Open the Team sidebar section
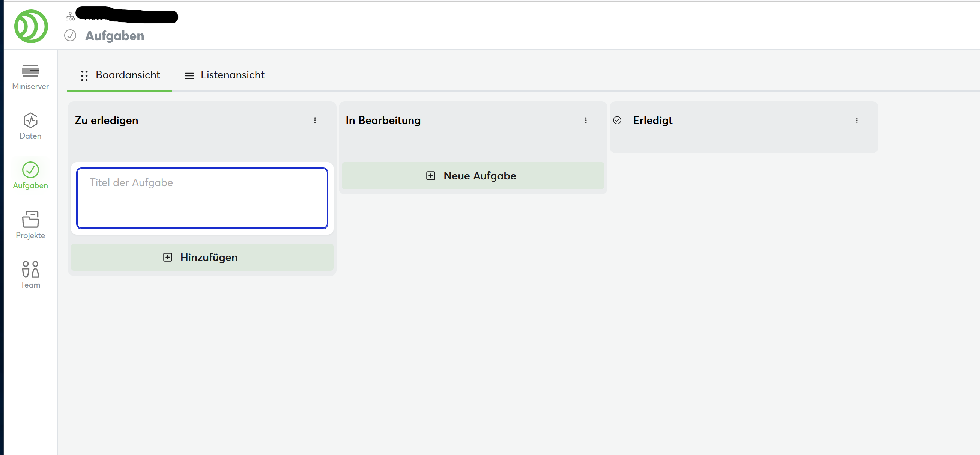The image size is (980, 455). (30, 274)
